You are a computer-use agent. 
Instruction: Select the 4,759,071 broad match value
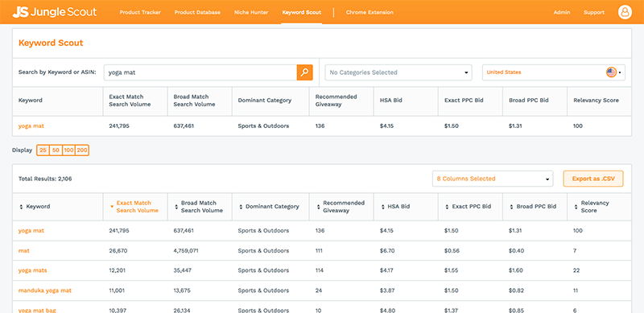[x=186, y=250]
